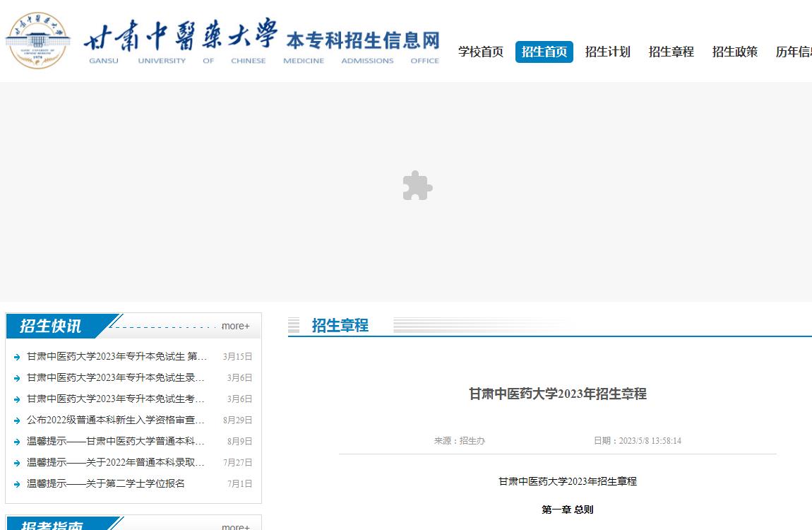Click the 8月29日 date in news list
This screenshot has width=812, height=530.
point(238,420)
